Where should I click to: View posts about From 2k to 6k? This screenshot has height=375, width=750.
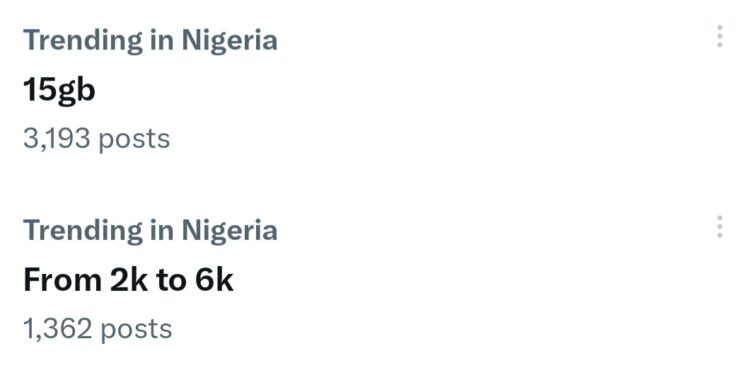coord(128,280)
